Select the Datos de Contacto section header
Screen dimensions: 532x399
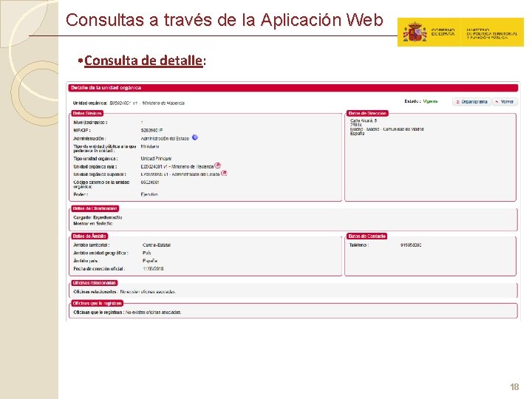(x=366, y=236)
